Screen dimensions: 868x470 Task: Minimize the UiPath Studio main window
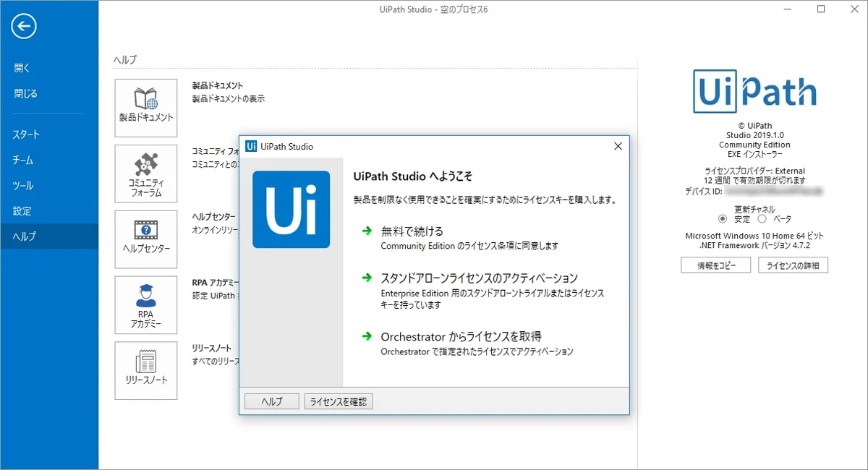pos(788,9)
